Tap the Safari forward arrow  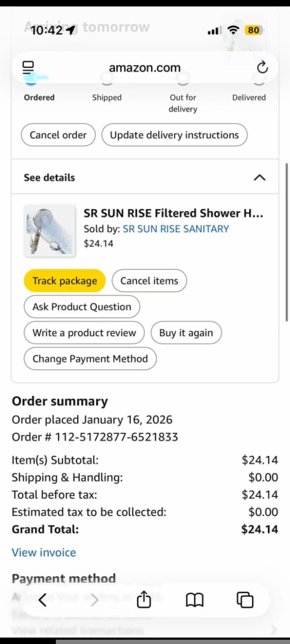(x=94, y=600)
